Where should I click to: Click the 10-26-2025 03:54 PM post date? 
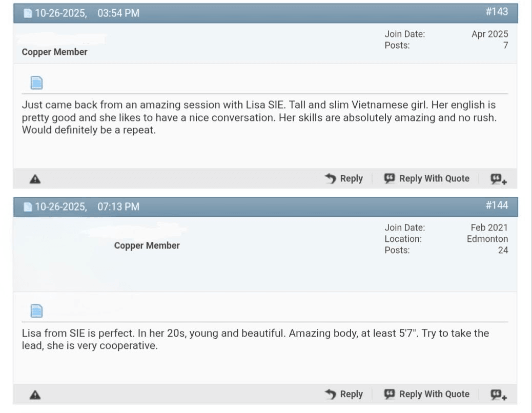[x=87, y=14]
